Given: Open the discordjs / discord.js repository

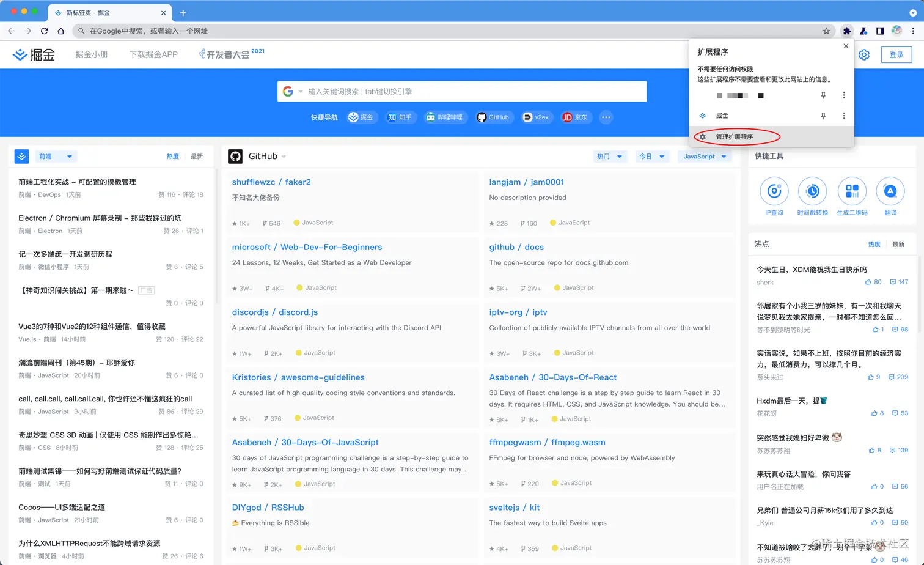Looking at the screenshot, I should tap(275, 312).
